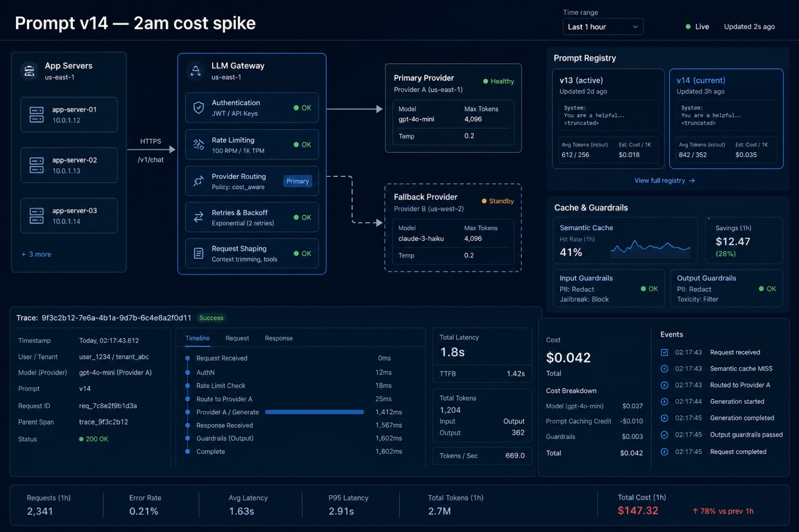The height and width of the screenshot is (532, 799).
Task: Open the Last 1 hour time range dropdown
Action: [603, 26]
